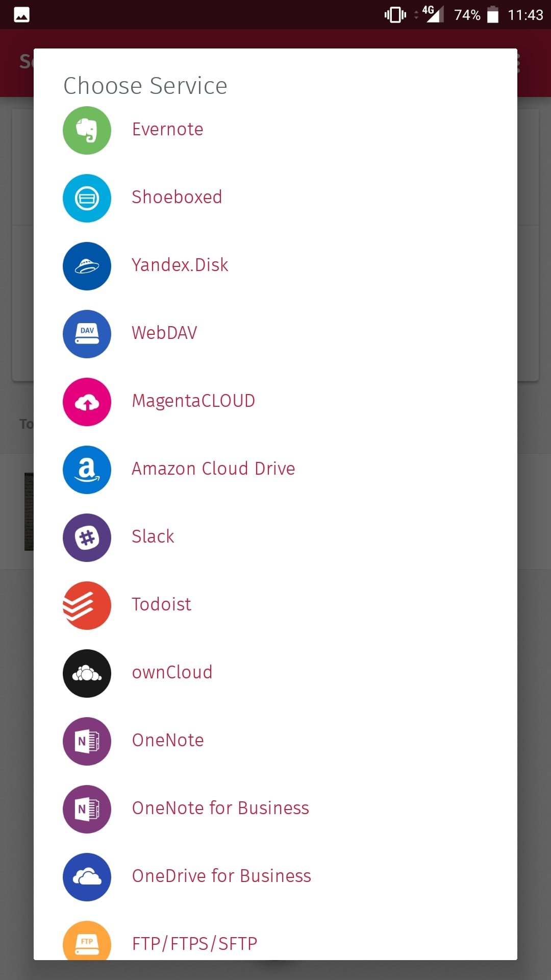Select the OneNote for Business label
The height and width of the screenshot is (980, 551).
220,808
